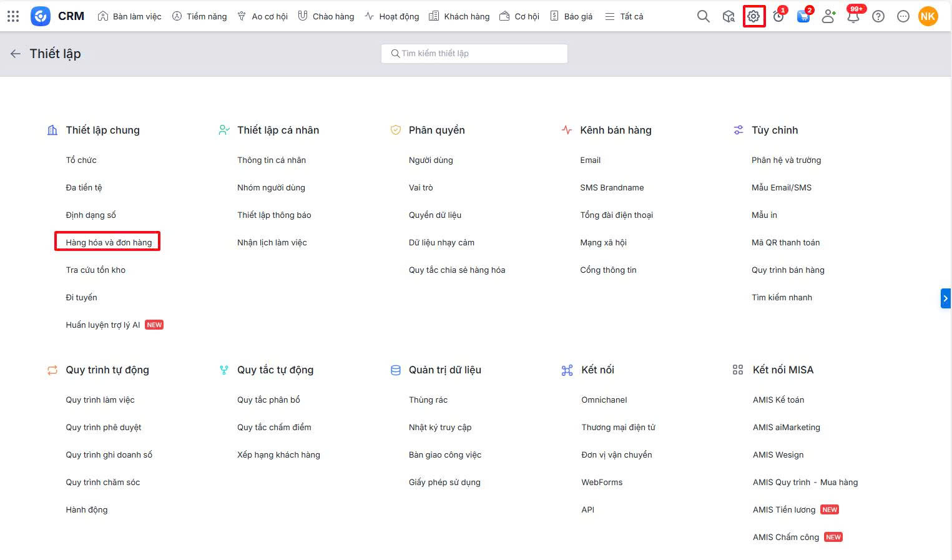Click the search magnifier icon in top bar

click(703, 16)
